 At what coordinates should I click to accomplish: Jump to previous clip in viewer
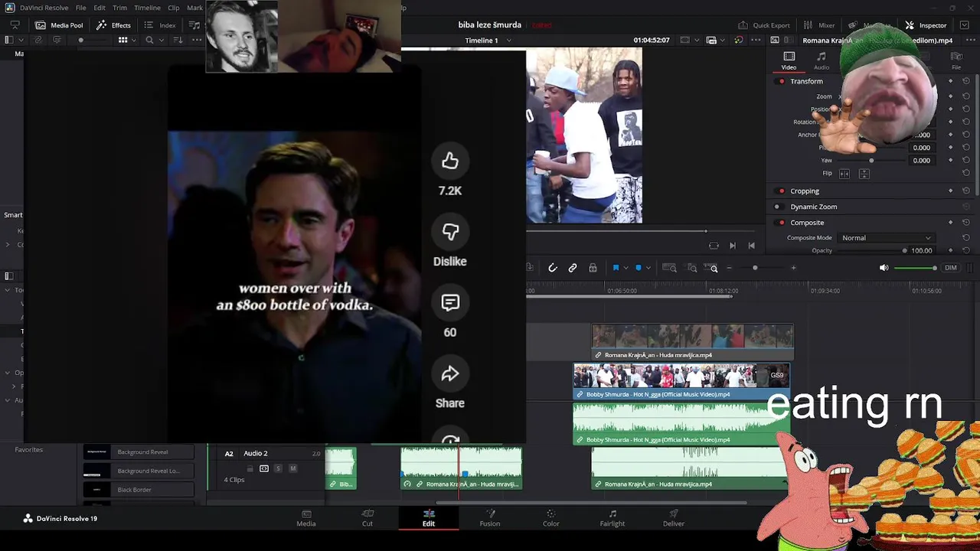click(751, 246)
